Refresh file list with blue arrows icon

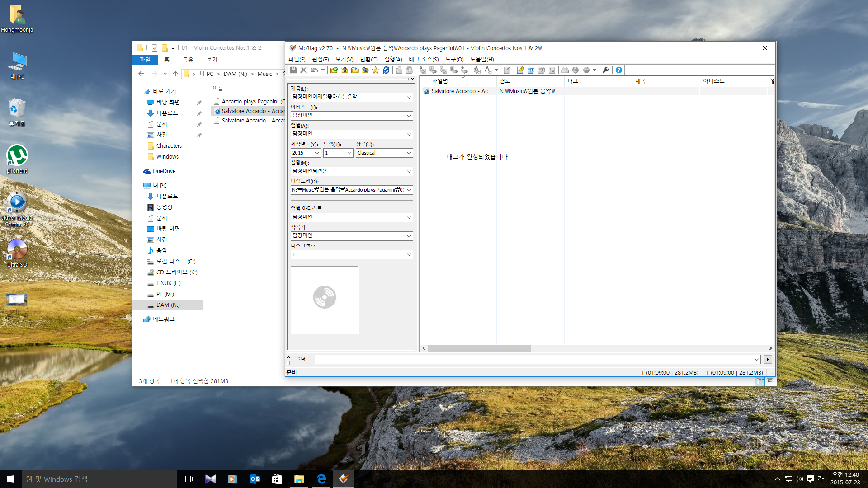[x=386, y=70]
